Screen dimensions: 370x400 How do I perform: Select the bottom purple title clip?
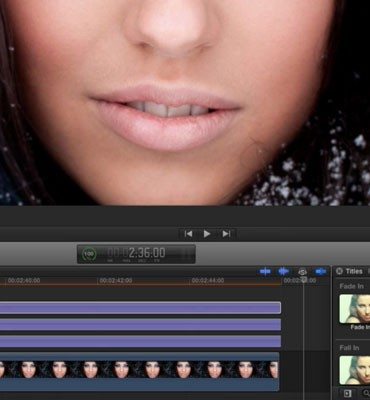click(x=140, y=341)
